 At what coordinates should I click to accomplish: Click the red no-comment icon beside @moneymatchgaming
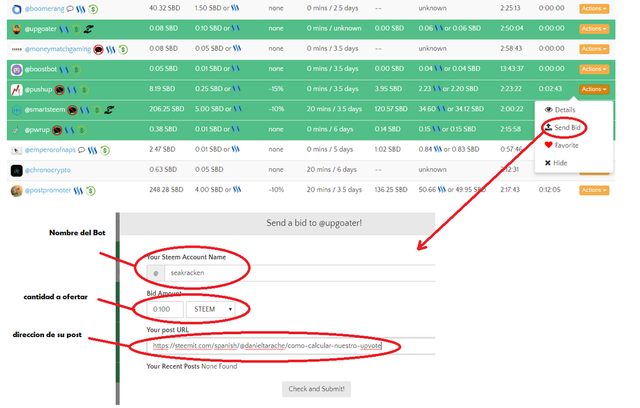coord(98,49)
